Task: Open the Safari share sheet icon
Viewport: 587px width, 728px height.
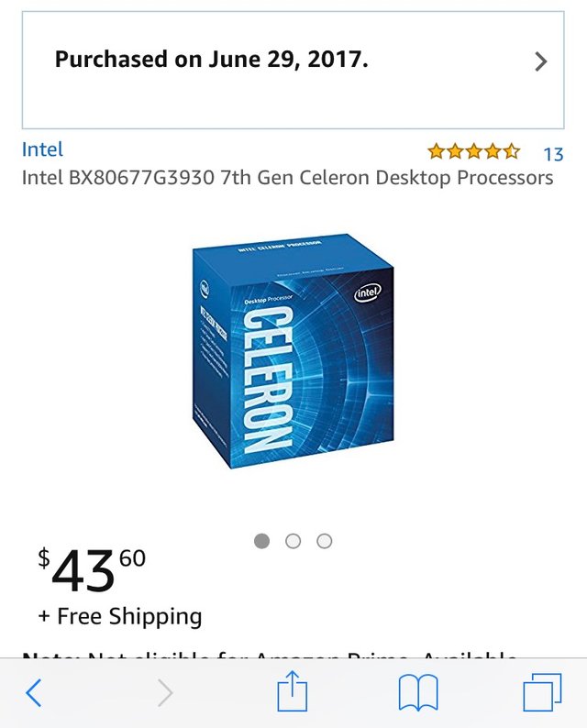Action: coord(292,691)
